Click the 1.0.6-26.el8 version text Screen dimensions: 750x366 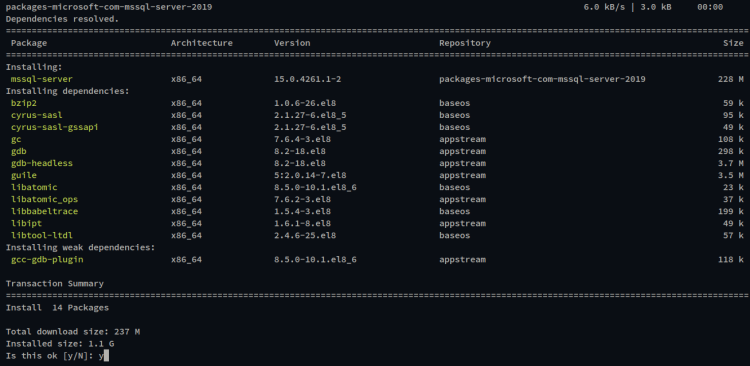click(305, 103)
